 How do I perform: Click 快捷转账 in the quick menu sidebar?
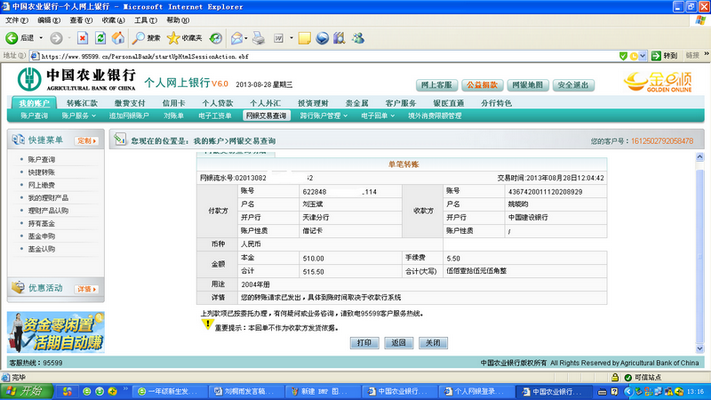point(42,172)
